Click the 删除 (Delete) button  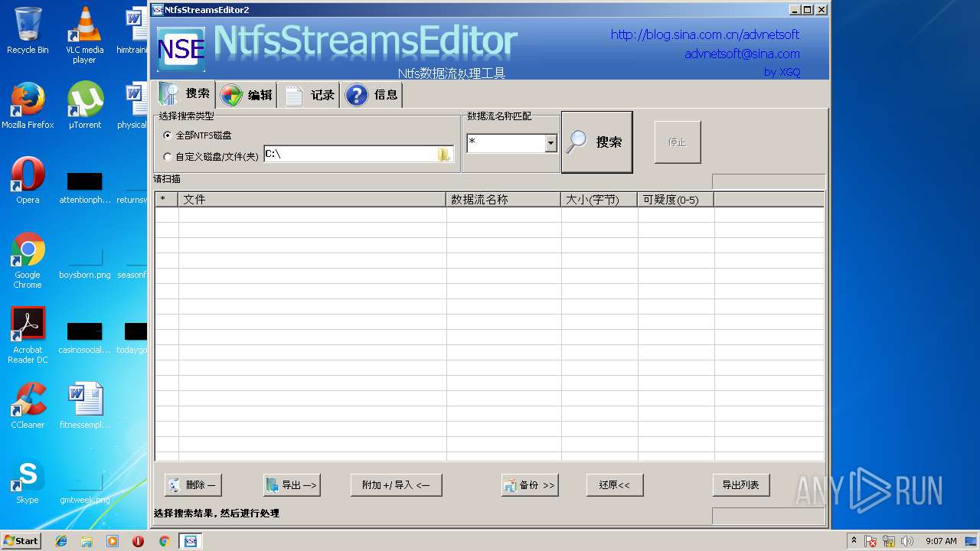pyautogui.click(x=193, y=485)
